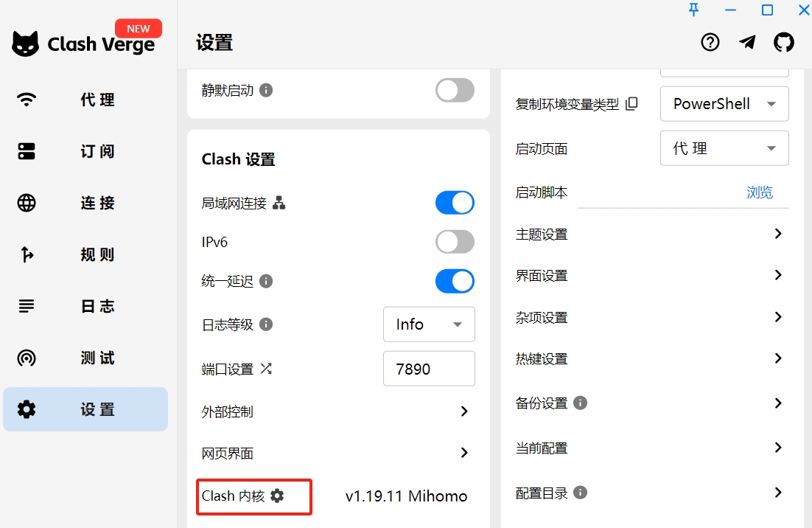Click the Clash Verge cat logo
The width and height of the screenshot is (812, 528).
point(25,44)
